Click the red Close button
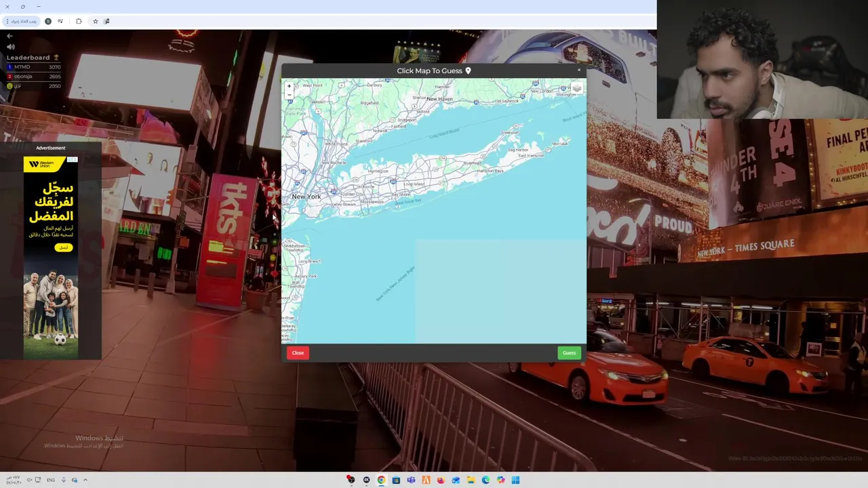 point(298,352)
